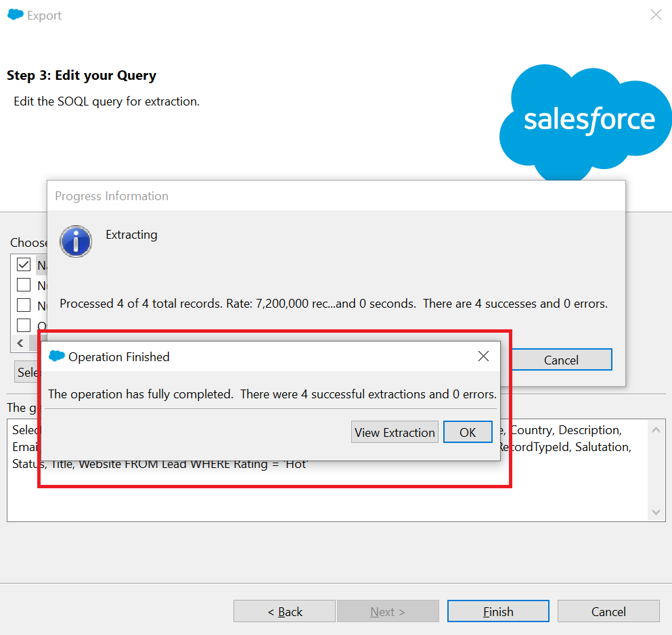Tick the third field checkbox in list
Image resolution: width=672 pixels, height=635 pixels.
click(24, 305)
